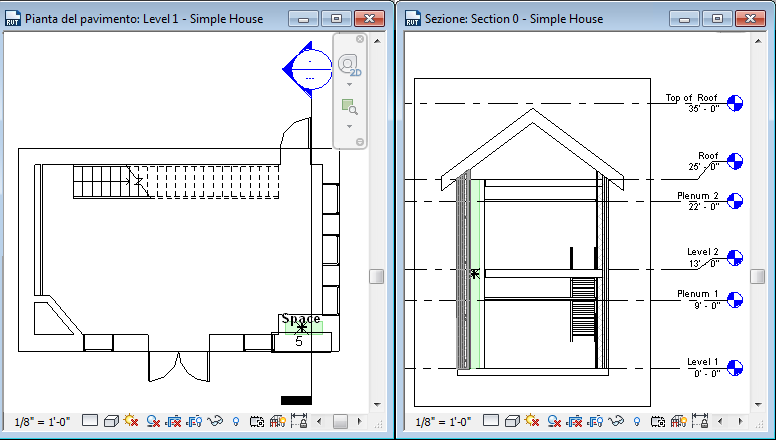
Task: Select Plenum 1 level name text
Action: [x=698, y=294]
